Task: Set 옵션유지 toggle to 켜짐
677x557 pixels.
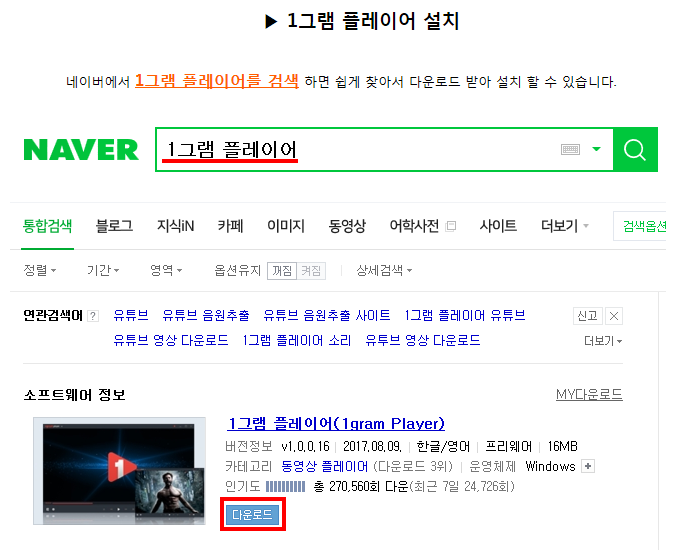Action: [311, 271]
